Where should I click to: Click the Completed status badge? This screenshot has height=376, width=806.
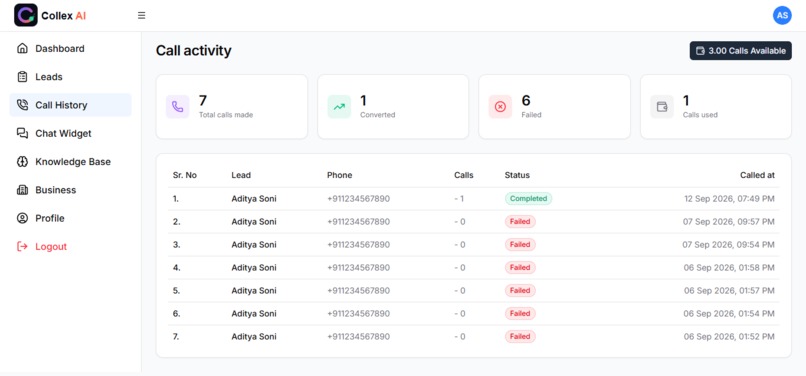click(528, 199)
